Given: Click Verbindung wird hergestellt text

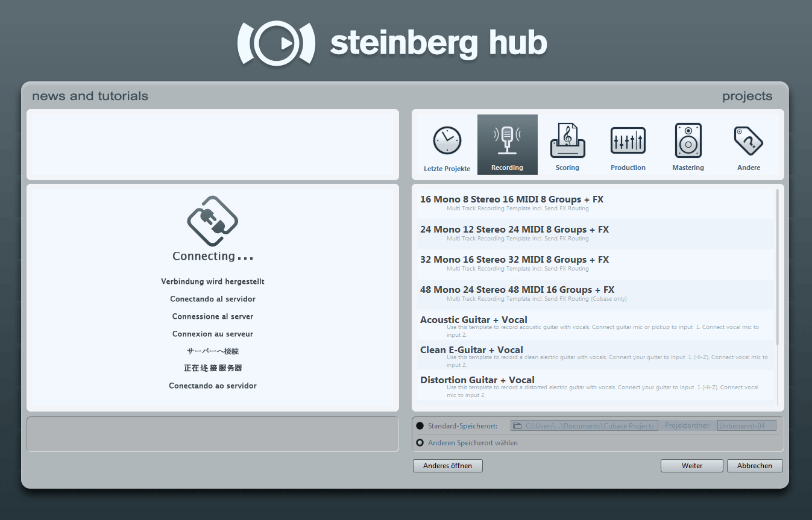Looking at the screenshot, I should point(213,281).
